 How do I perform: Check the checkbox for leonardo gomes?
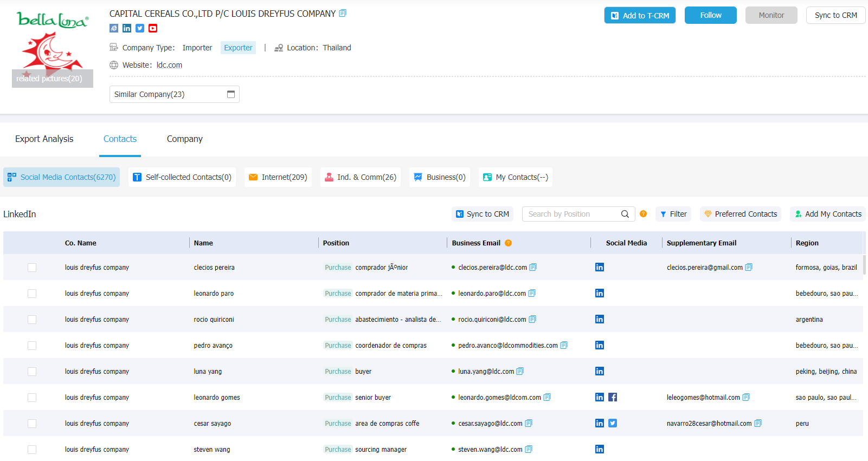pos(32,398)
